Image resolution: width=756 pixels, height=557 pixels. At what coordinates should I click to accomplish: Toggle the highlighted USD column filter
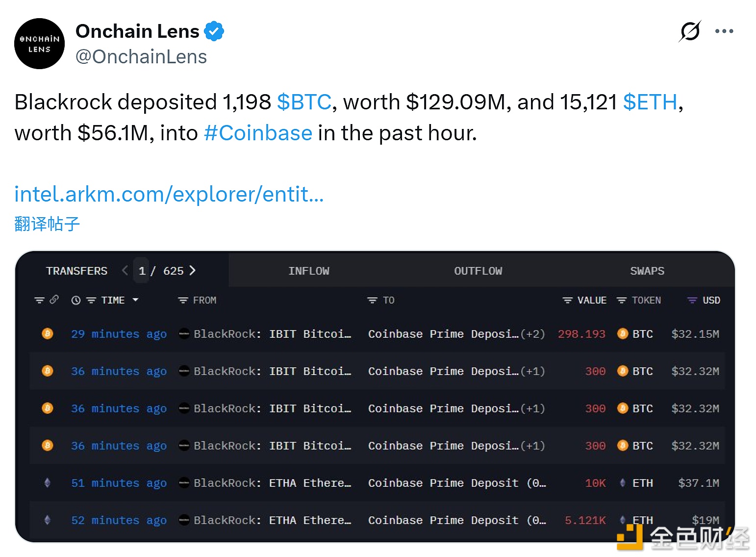tap(692, 300)
